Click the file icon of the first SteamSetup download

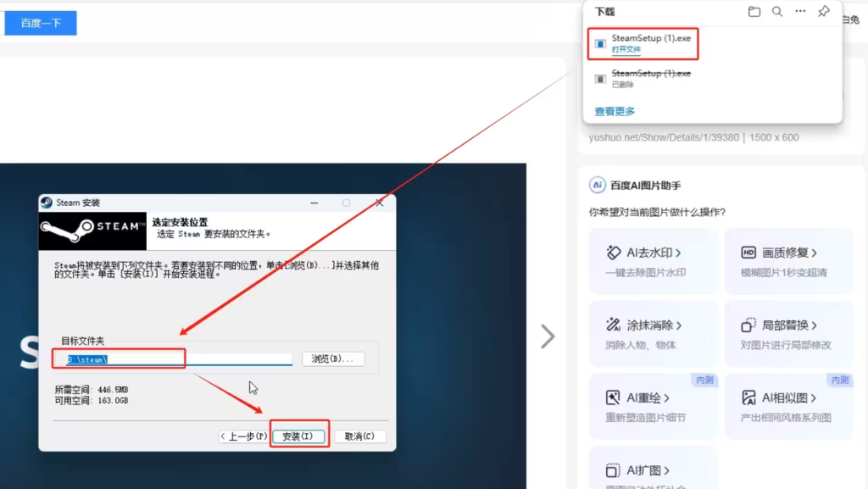(600, 43)
